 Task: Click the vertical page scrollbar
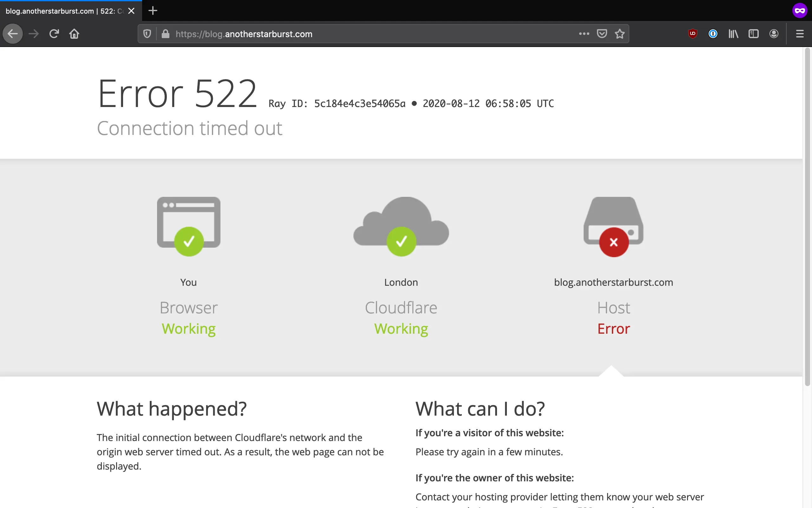click(808, 217)
